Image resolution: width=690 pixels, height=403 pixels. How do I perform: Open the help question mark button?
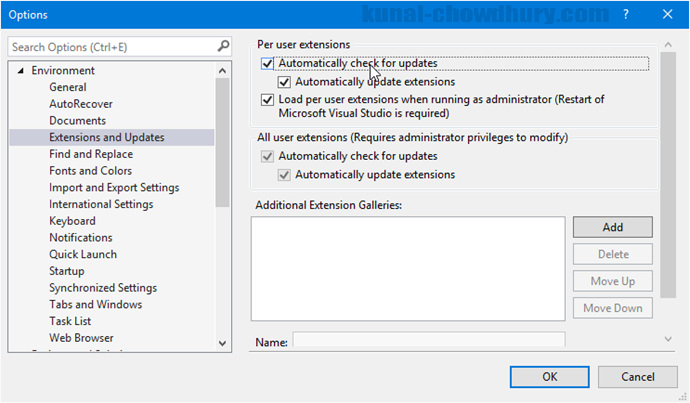(626, 15)
